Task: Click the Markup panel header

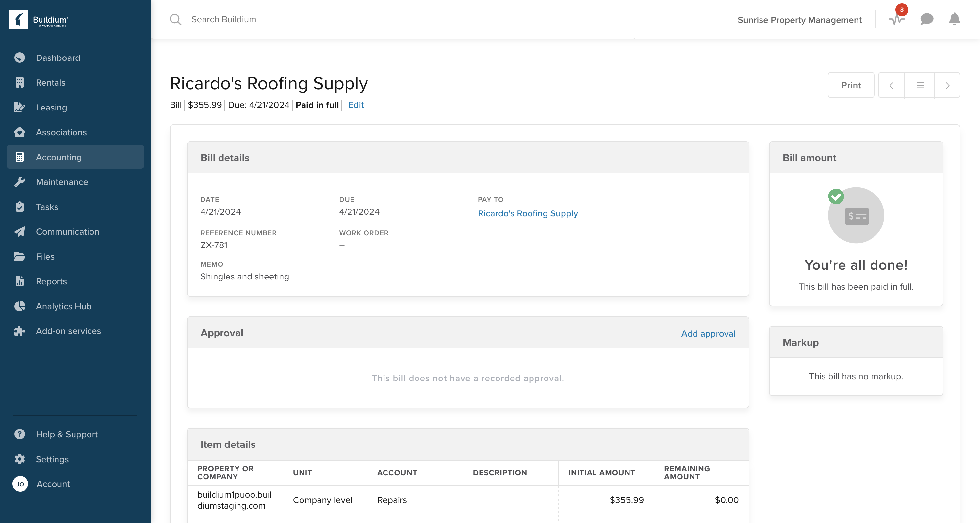Action: click(856, 342)
